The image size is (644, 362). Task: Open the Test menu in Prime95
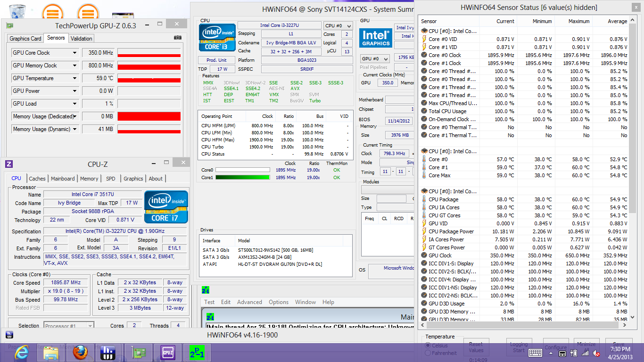point(209,302)
